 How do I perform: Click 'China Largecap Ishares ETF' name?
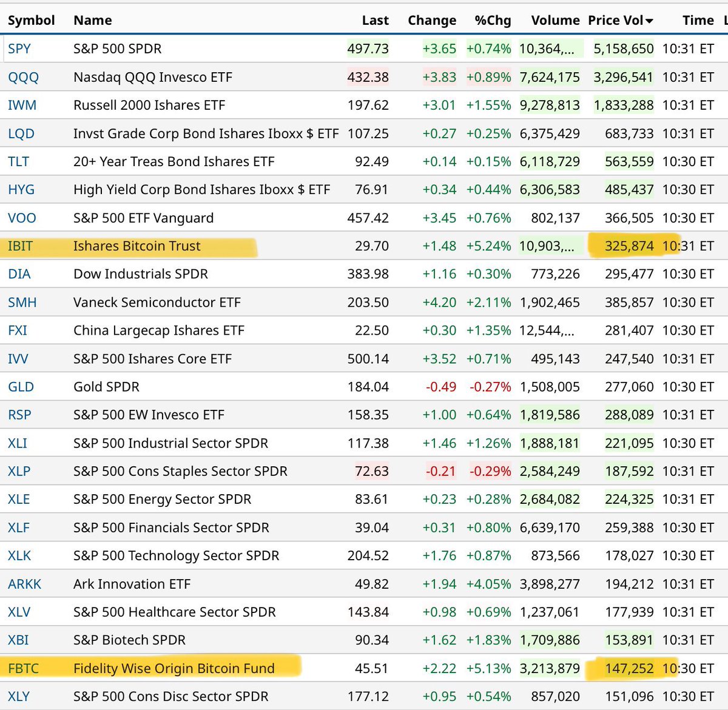click(x=159, y=330)
